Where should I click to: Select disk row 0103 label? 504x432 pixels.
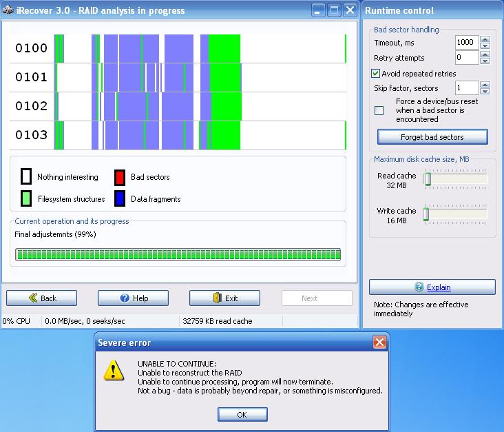32,135
